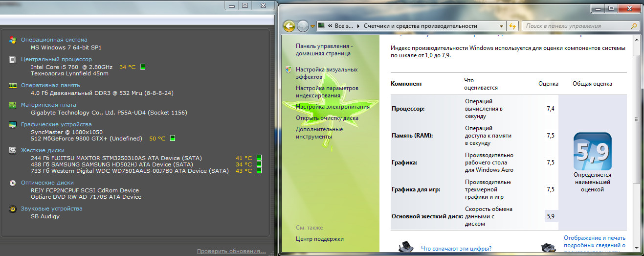This screenshot has height=256, width=644.
Task: Click the CPU icon beside Центральный процессор
Action: [x=13, y=59]
